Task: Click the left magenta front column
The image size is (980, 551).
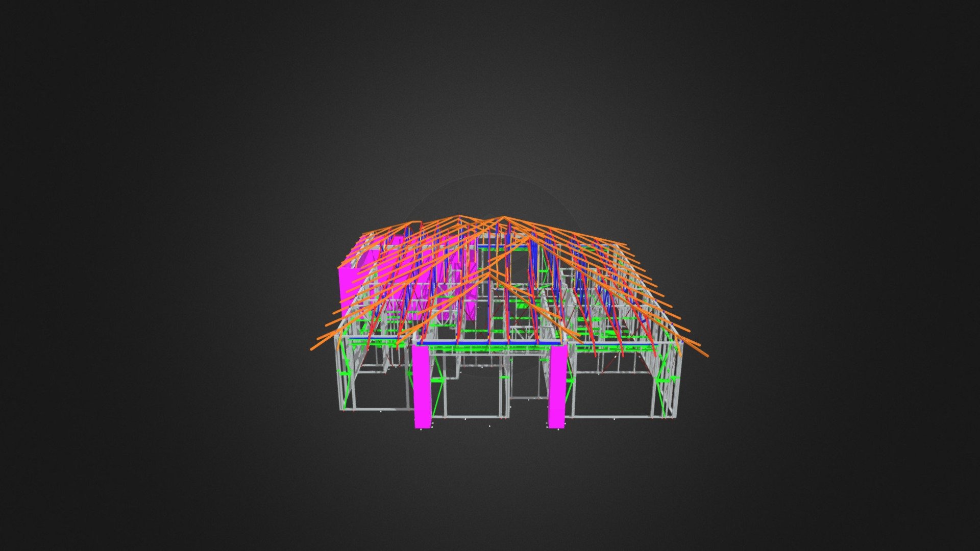Action: tap(423, 386)
